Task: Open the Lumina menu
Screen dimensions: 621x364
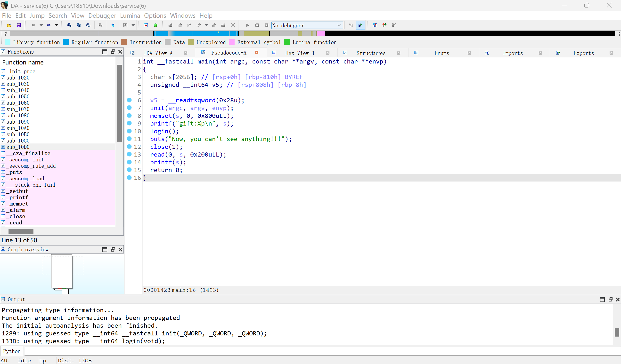Action: point(130,16)
